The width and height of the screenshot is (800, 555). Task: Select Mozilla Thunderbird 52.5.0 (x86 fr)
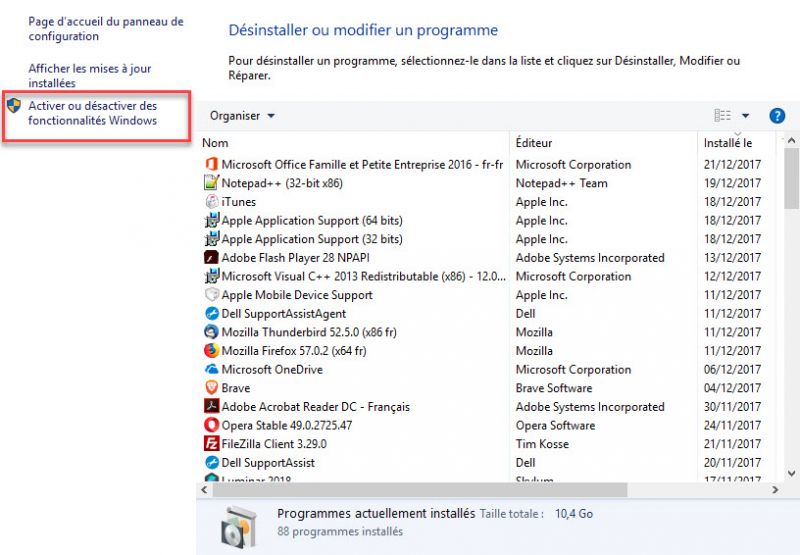[x=309, y=332]
